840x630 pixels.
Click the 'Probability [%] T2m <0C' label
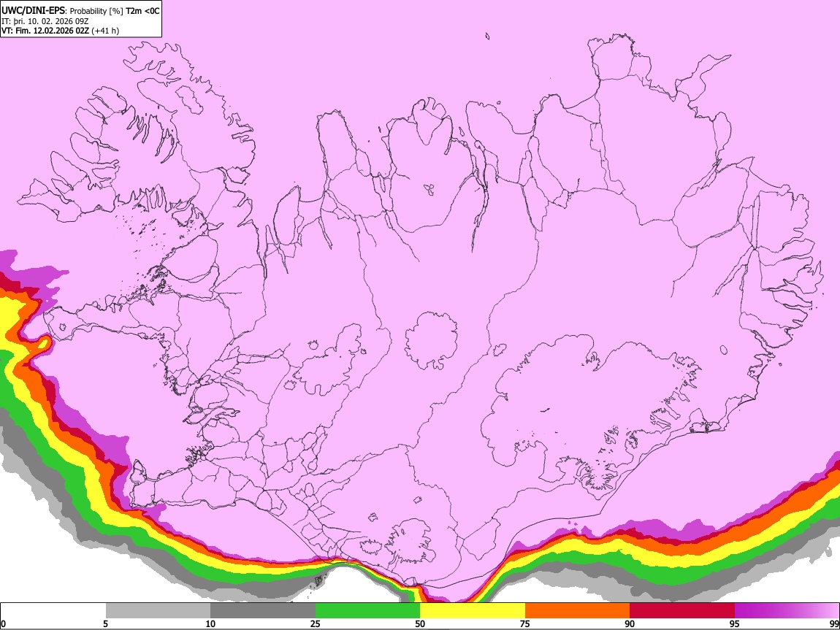click(115, 11)
